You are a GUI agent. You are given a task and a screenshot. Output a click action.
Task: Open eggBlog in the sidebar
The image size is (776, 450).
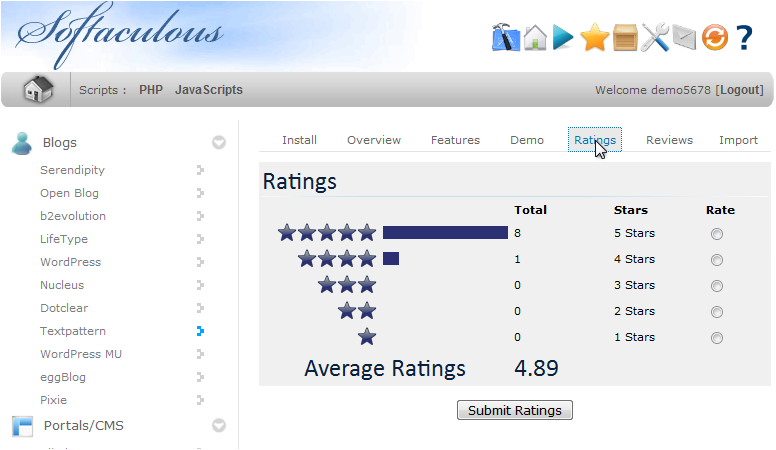(63, 377)
